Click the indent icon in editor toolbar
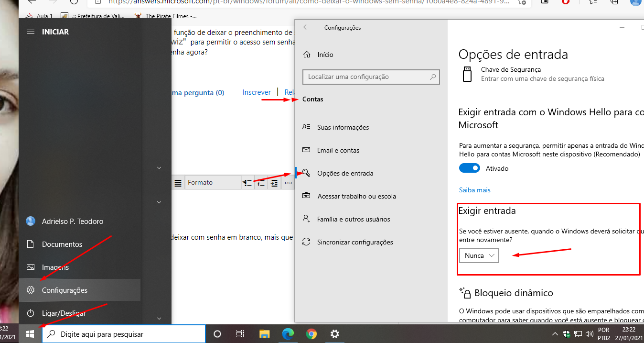Screen dimensions: 644x343 [274, 183]
